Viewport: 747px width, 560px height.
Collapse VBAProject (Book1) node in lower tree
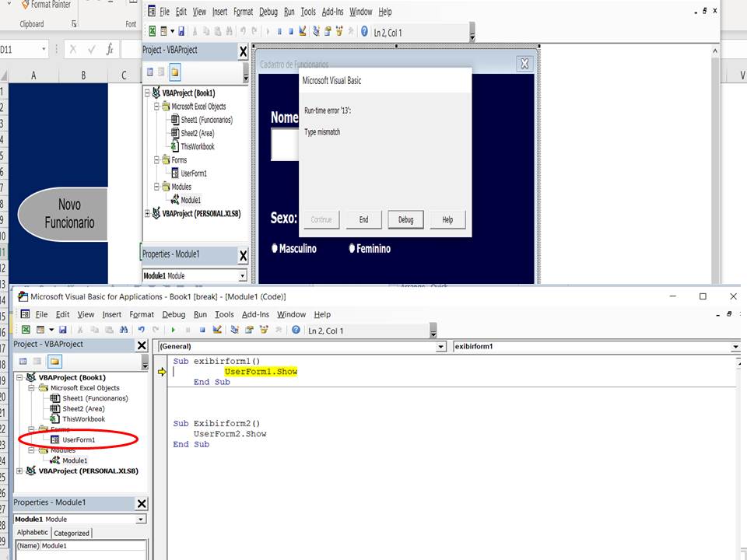[x=19, y=377]
